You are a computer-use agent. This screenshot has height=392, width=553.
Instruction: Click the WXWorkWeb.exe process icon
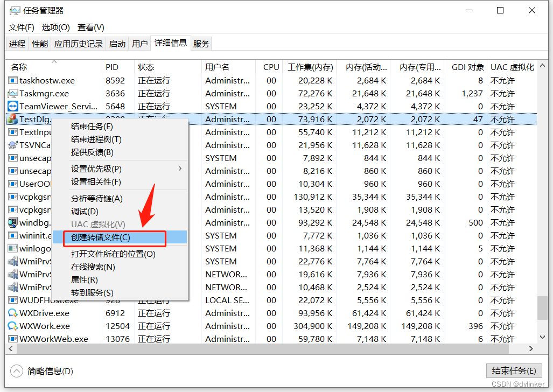(13, 339)
